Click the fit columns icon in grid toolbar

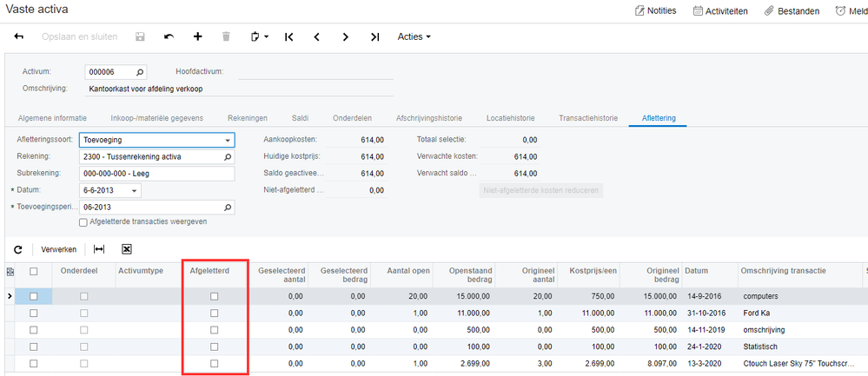click(98, 249)
